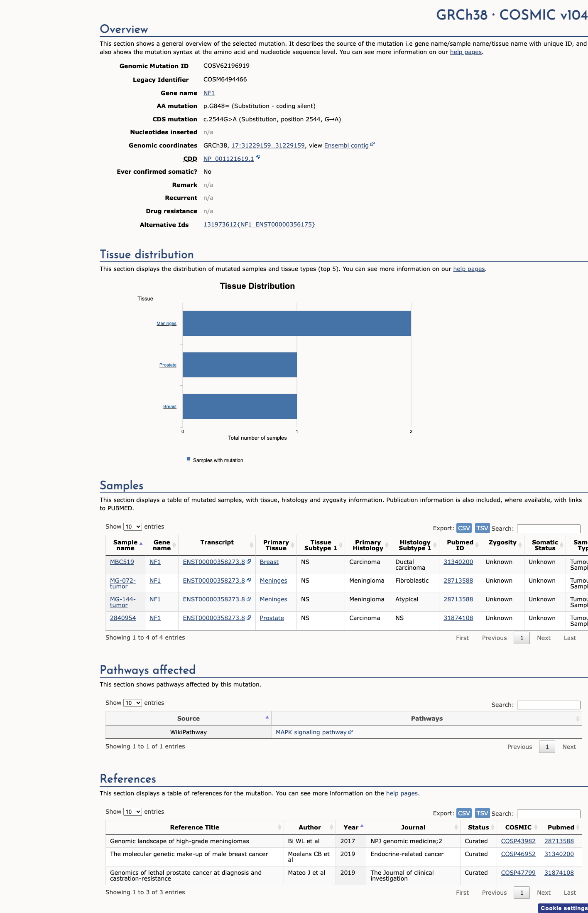This screenshot has height=913, width=588.
Task: Open sample 2840954 link
Action: (x=123, y=618)
